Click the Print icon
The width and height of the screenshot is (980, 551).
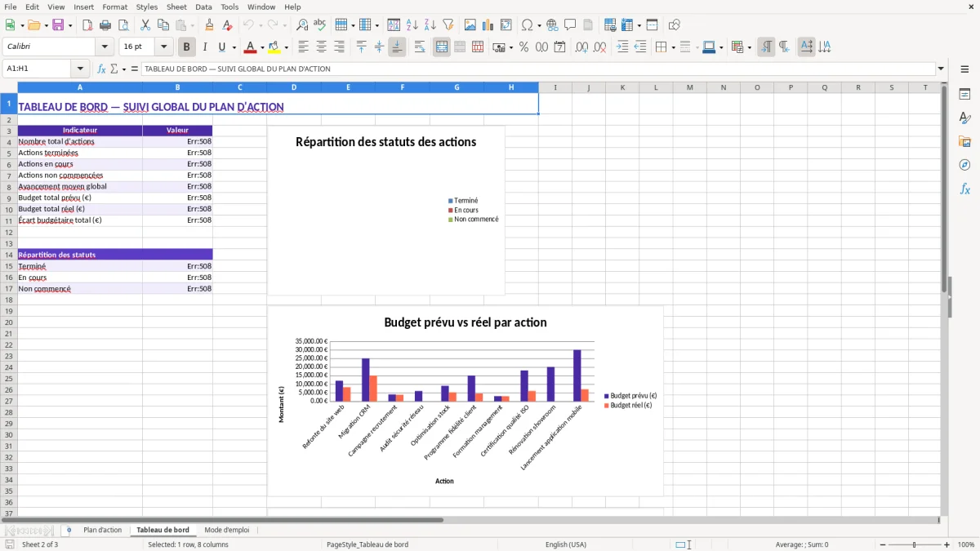105,25
